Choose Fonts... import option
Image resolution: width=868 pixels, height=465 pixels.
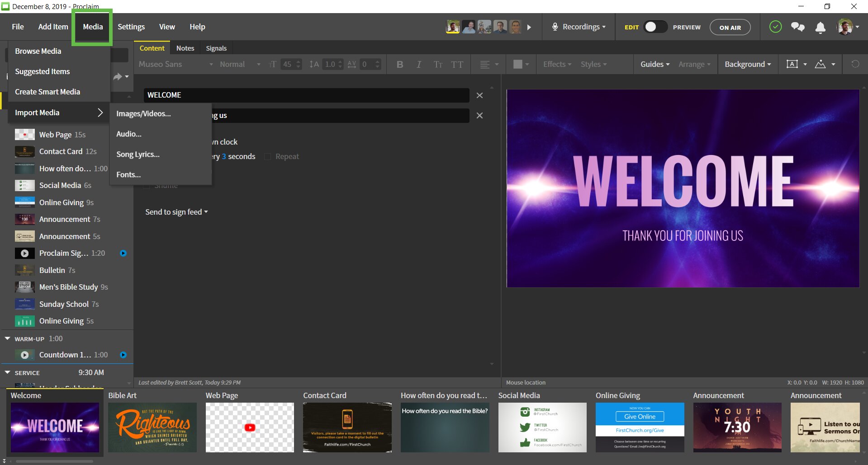coord(161,174)
